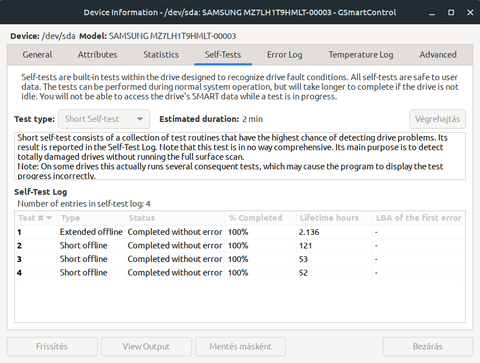This screenshot has width=480, height=363.
Task: Click the Mentés másként button
Action: point(240,347)
